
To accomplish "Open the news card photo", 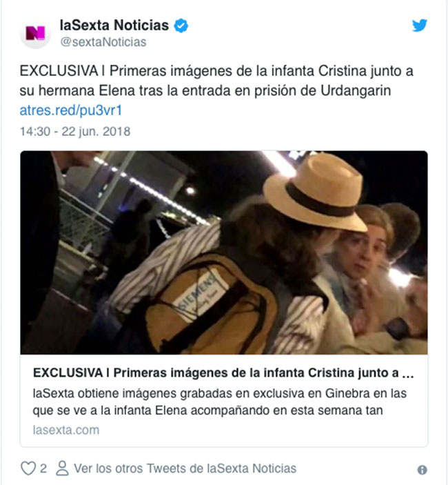I will [x=224, y=253].
